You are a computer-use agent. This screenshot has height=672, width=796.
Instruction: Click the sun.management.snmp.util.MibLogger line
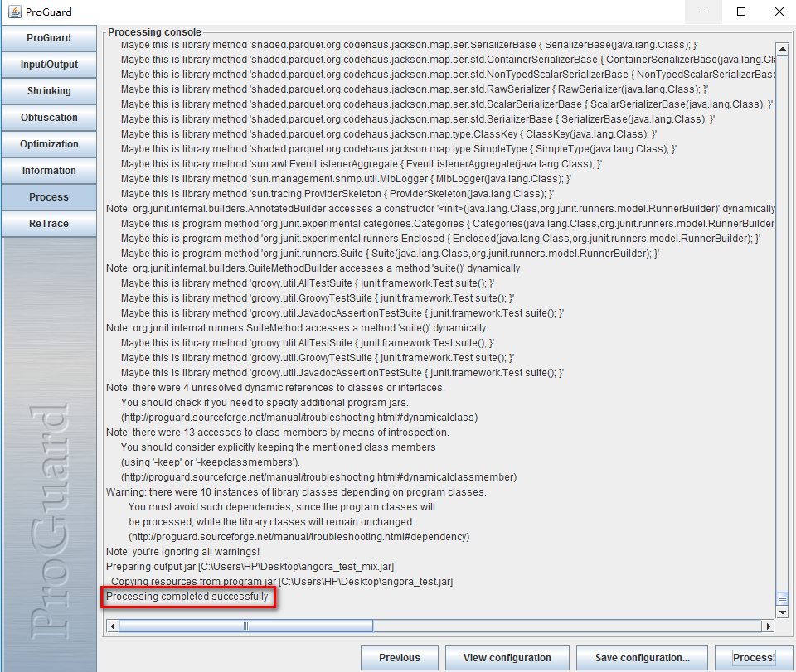pyautogui.click(x=347, y=179)
